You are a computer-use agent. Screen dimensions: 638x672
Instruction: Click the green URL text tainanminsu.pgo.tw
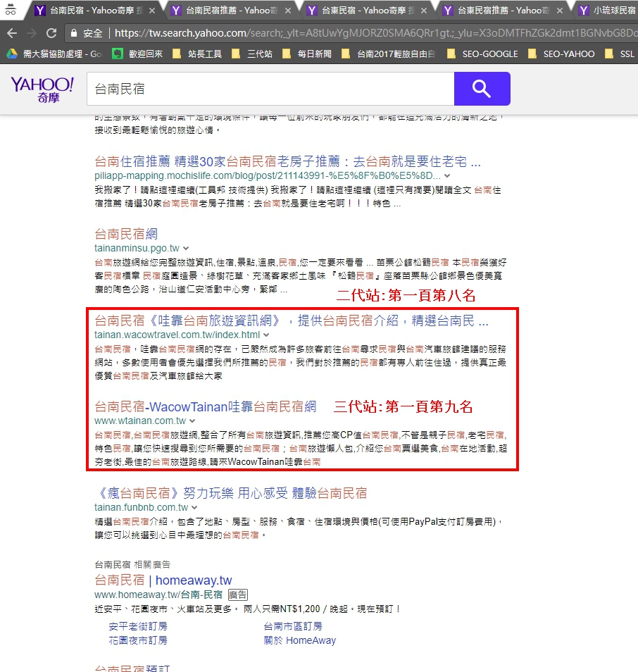point(137,248)
